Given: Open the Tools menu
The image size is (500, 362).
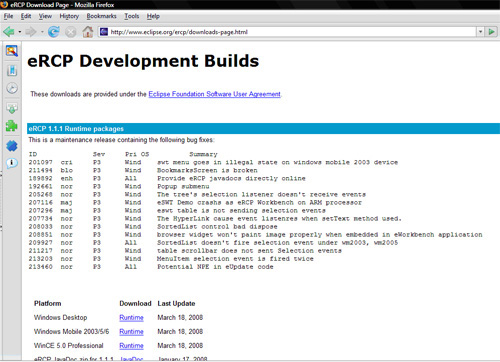Looking at the screenshot, I should coord(132,16).
